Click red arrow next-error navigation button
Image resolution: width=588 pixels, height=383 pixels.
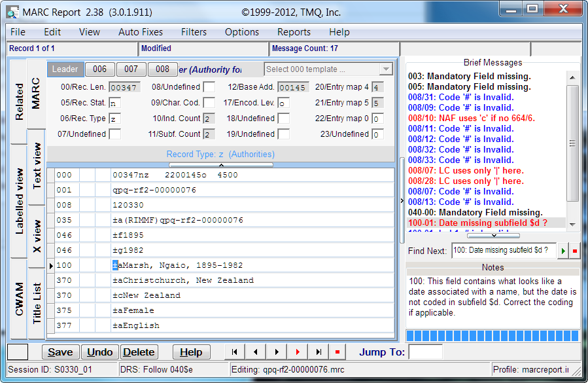298,352
